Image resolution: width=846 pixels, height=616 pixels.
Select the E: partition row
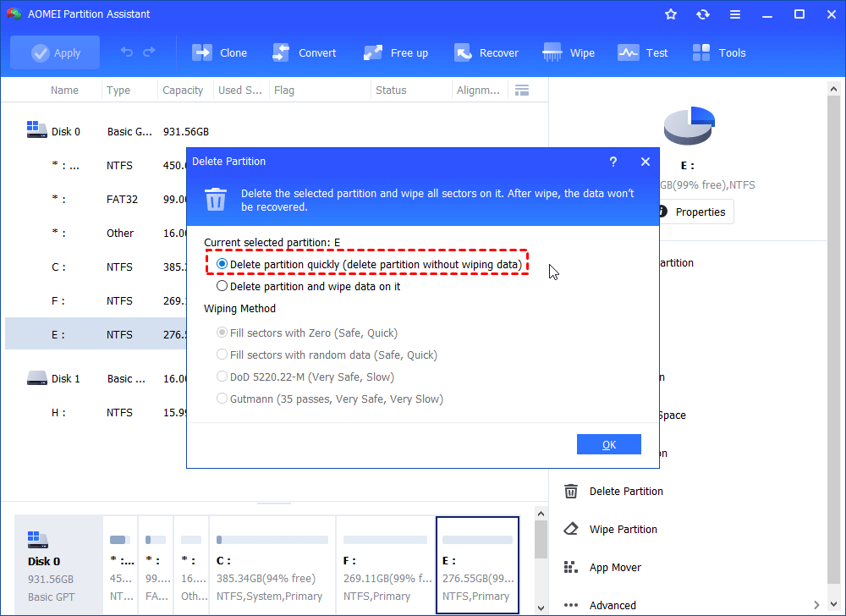[x=96, y=334]
